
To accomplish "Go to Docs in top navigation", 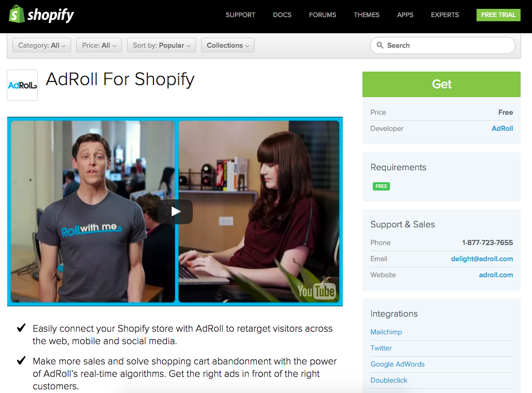I will [x=282, y=15].
